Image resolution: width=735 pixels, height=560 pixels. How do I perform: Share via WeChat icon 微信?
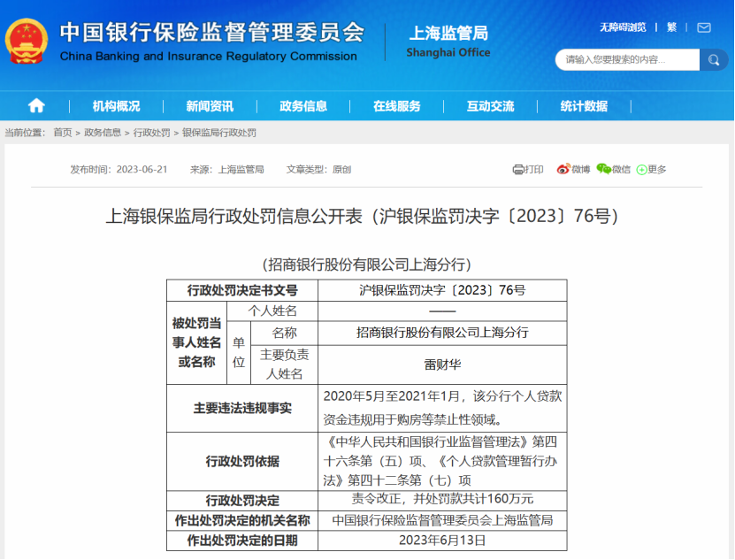pos(613,169)
